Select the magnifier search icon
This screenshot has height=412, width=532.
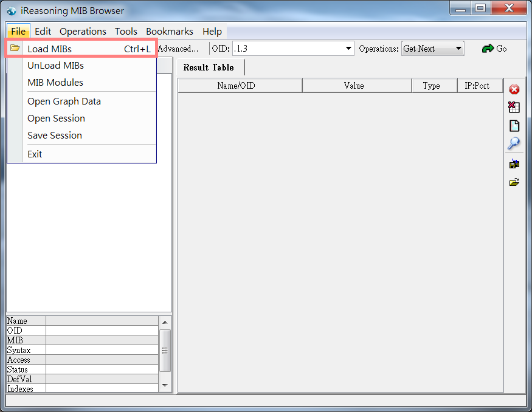(514, 143)
